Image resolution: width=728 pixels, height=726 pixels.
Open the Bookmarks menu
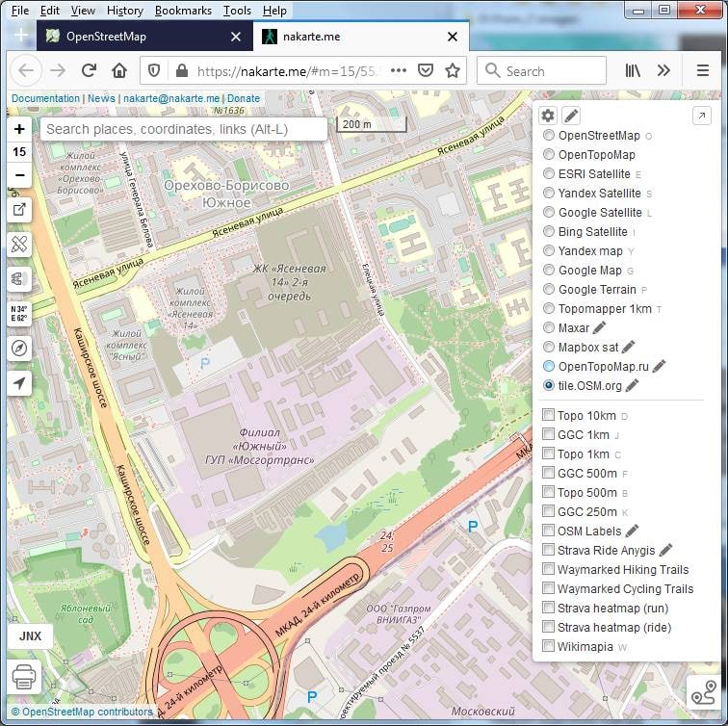coord(183,11)
